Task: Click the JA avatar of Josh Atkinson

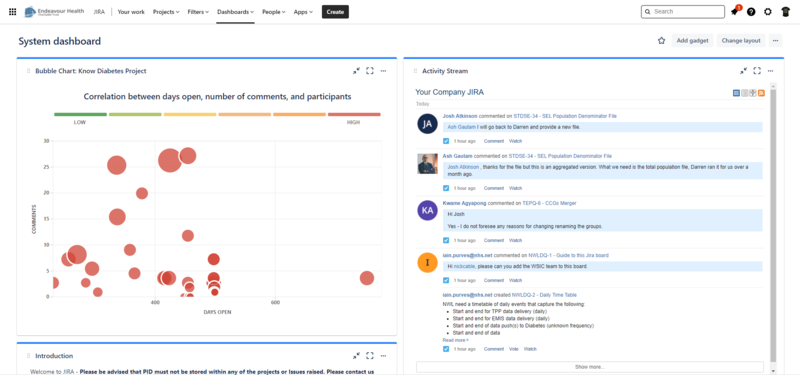Action: (428, 123)
